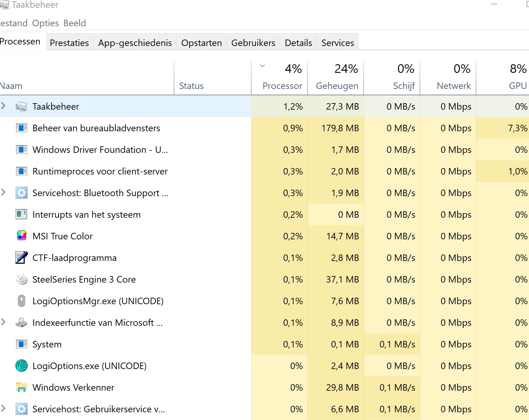
Task: Click the 1,2% processor value
Action: click(293, 107)
